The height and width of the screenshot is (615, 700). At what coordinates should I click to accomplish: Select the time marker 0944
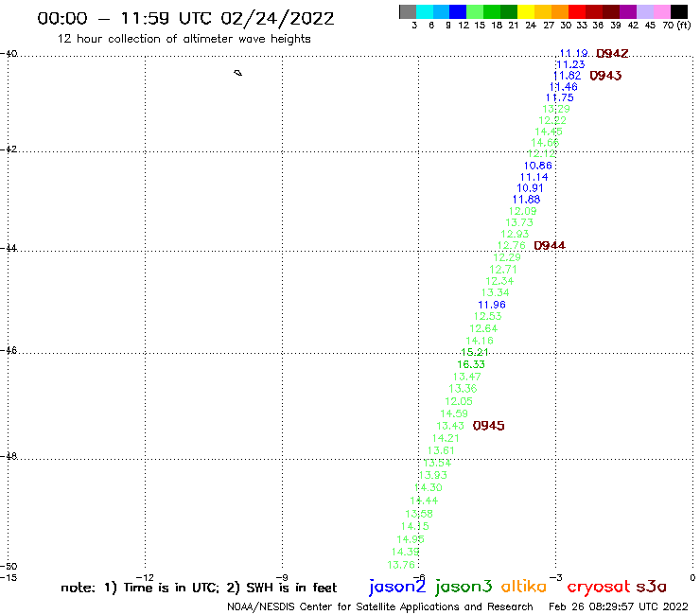coord(550,245)
